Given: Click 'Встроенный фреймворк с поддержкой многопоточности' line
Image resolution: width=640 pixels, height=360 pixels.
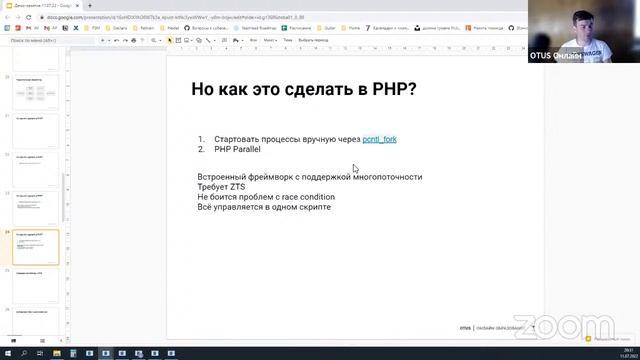Looking at the screenshot, I should (310, 177).
